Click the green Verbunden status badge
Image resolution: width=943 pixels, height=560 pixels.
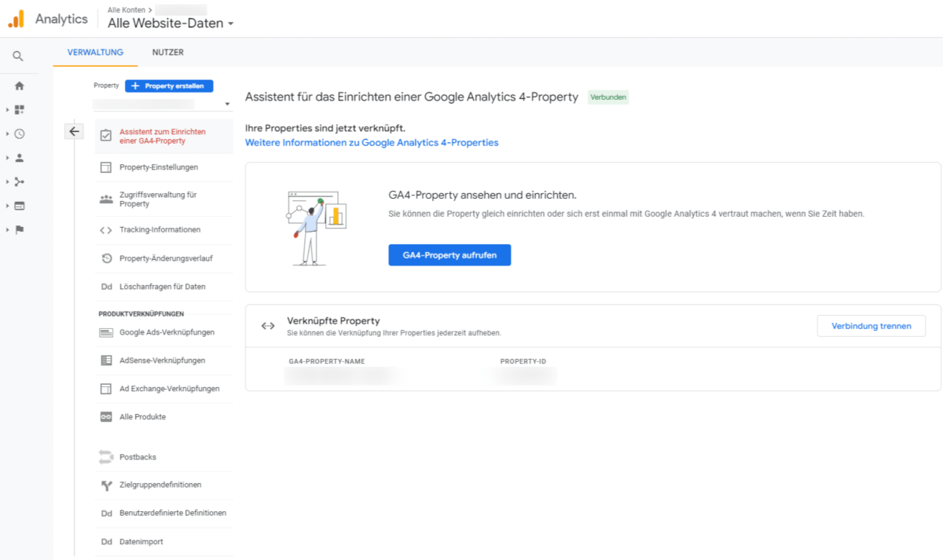coord(608,97)
